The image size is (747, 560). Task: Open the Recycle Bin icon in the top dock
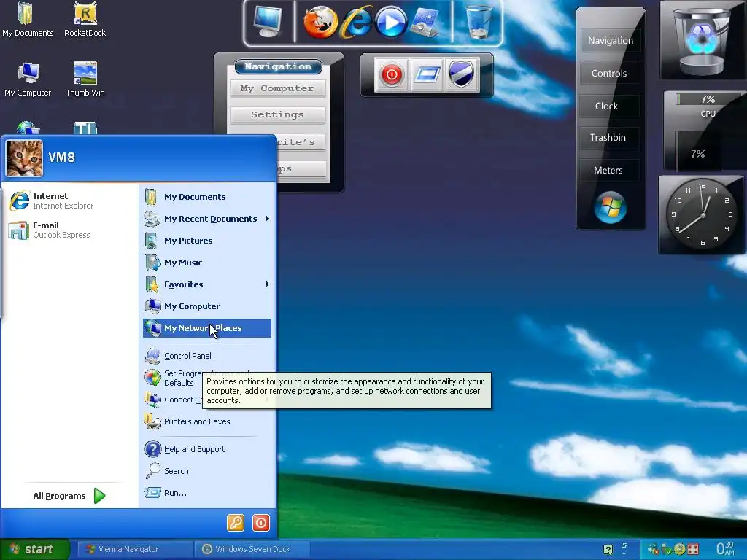click(479, 22)
